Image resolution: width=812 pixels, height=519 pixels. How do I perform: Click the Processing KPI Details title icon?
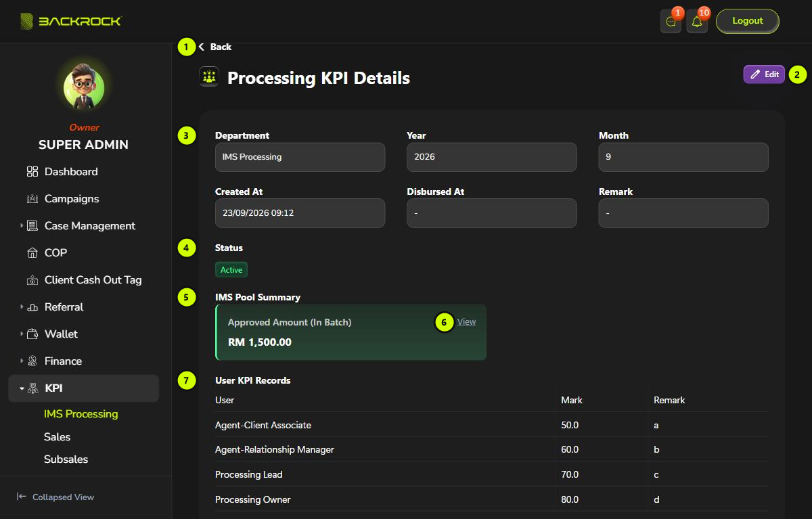tap(209, 77)
